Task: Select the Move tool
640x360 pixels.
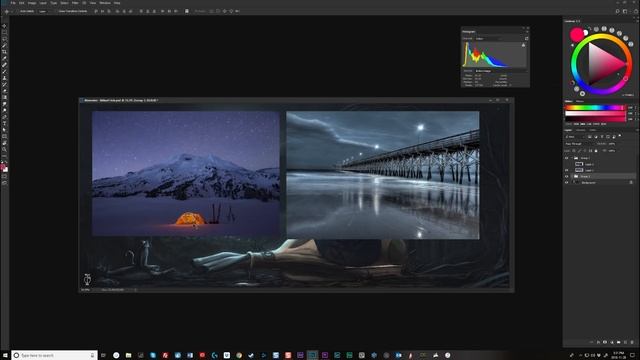Action: (4, 26)
